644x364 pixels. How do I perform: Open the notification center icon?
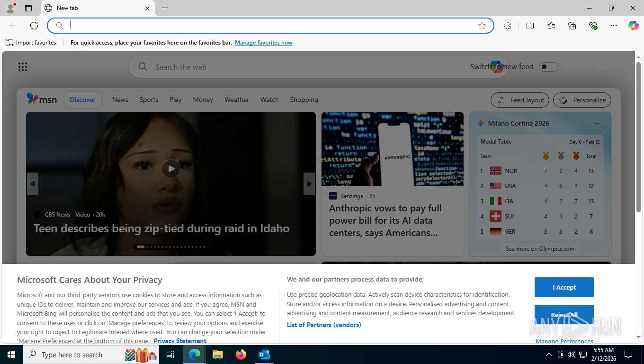pos(628,355)
